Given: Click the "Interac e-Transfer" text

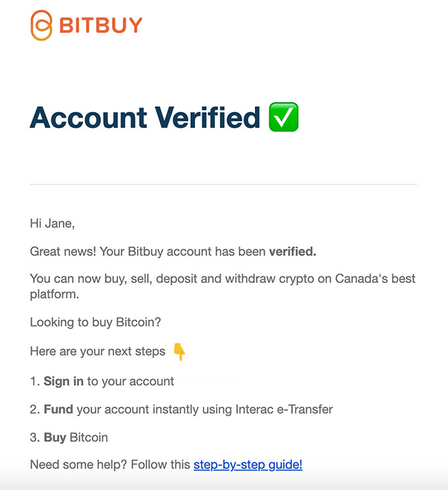Looking at the screenshot, I should (x=284, y=410).
